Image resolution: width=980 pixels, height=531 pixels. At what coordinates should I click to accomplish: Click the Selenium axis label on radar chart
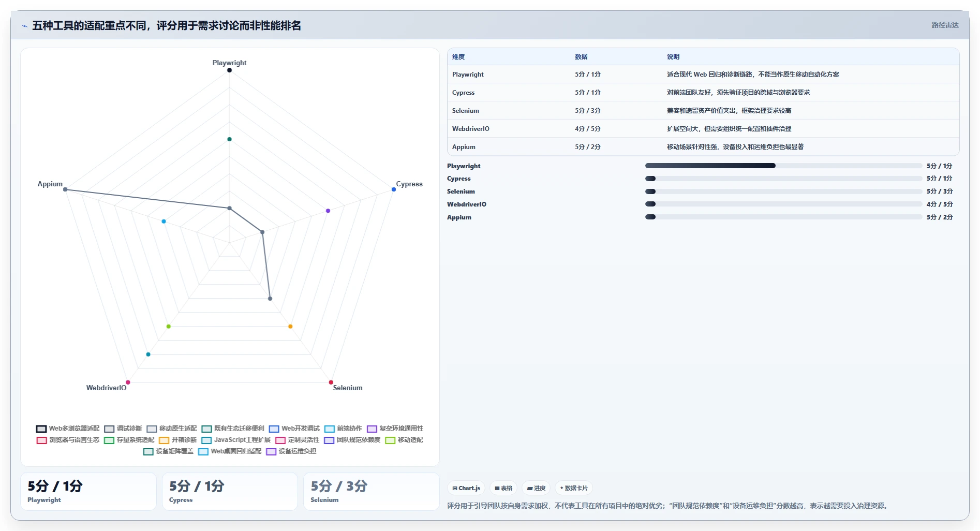[x=348, y=388]
